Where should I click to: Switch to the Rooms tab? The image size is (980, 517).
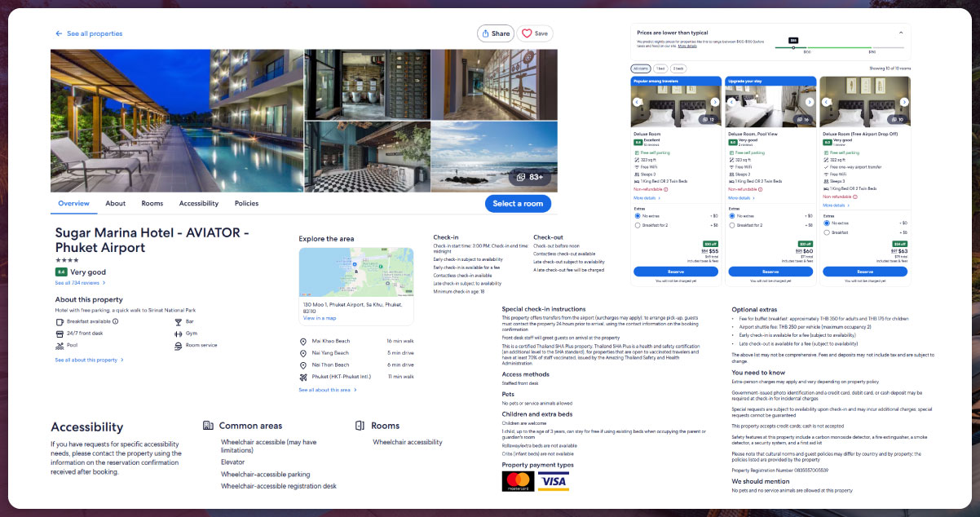[x=152, y=203]
